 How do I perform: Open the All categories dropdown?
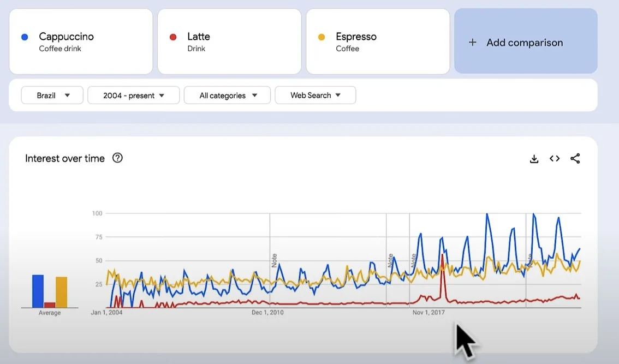(x=227, y=96)
